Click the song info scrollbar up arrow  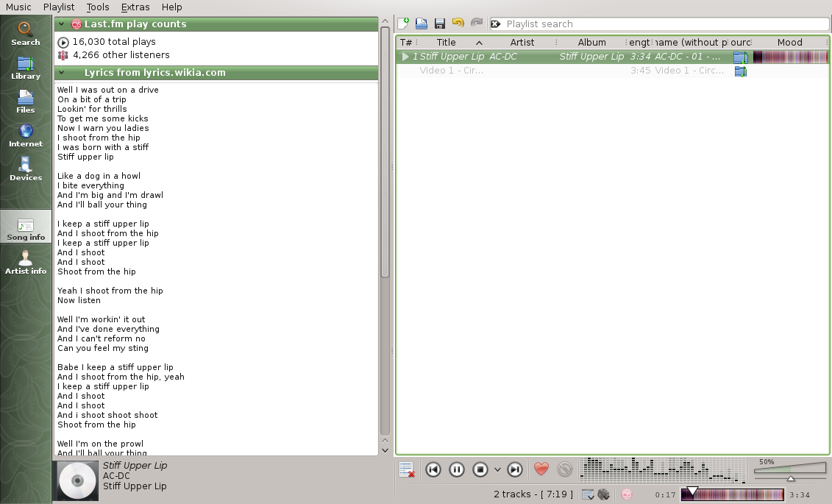click(385, 22)
